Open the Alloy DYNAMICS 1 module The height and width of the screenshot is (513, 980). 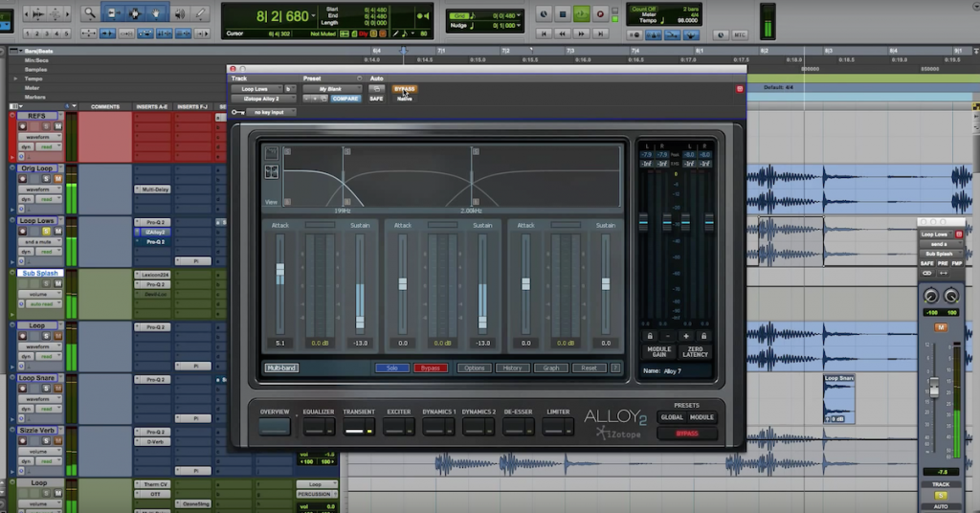point(438,427)
